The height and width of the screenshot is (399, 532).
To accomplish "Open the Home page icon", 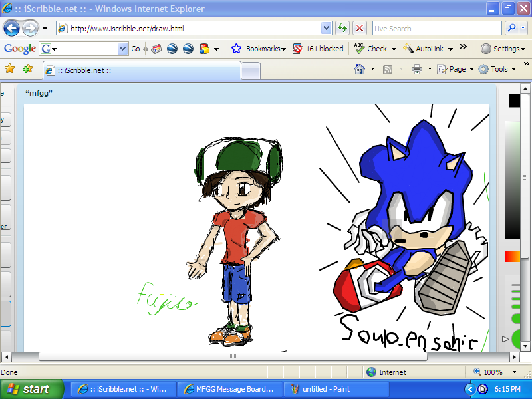I will click(360, 69).
